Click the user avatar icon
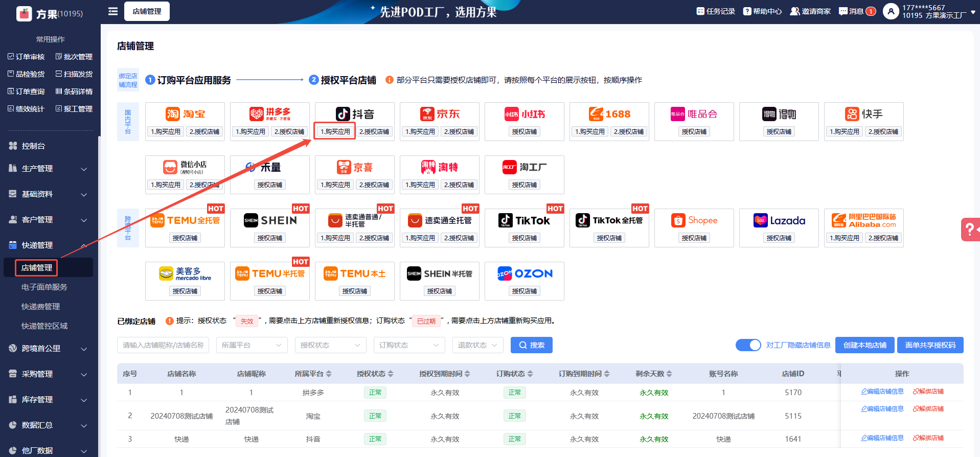This screenshot has height=457, width=980. click(x=891, y=11)
